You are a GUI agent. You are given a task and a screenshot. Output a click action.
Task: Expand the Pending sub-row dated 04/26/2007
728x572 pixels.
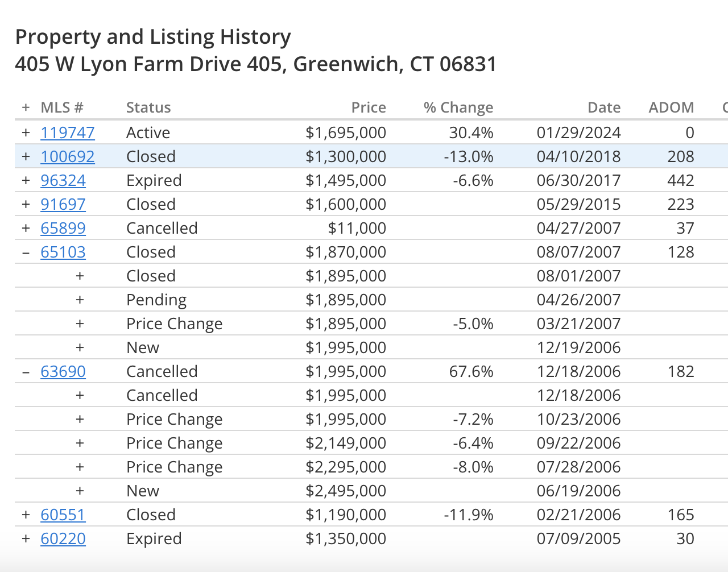[x=80, y=300]
